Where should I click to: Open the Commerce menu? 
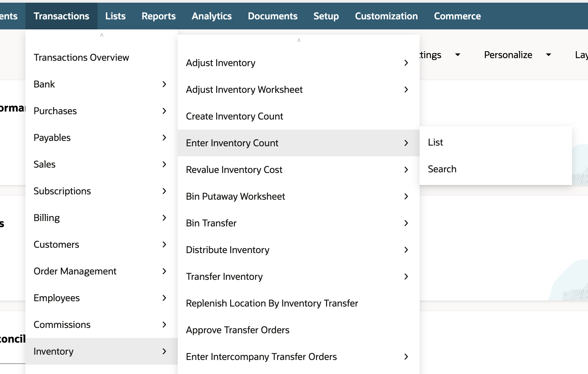point(457,16)
